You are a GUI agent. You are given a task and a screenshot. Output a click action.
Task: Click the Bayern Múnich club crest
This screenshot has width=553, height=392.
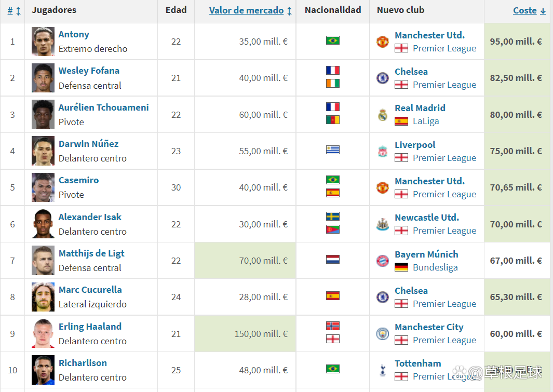pyautogui.click(x=383, y=261)
